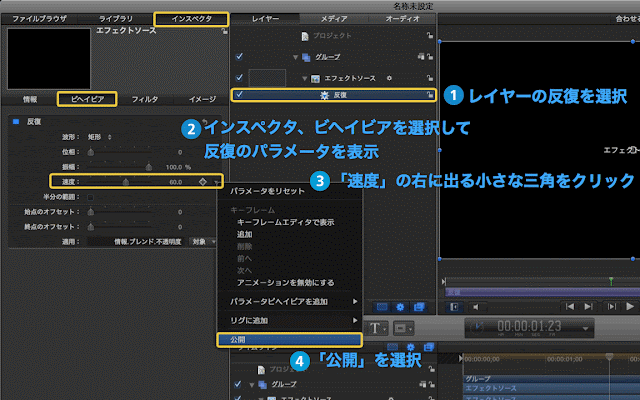Click the reset arrow for 反復 section
The width and height of the screenshot is (640, 400).
click(205, 121)
